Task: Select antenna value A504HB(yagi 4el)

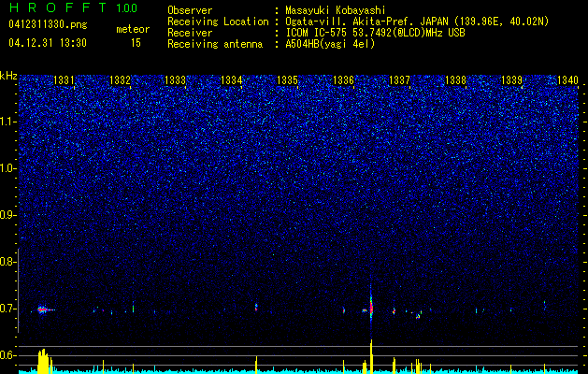Action: click(x=330, y=44)
